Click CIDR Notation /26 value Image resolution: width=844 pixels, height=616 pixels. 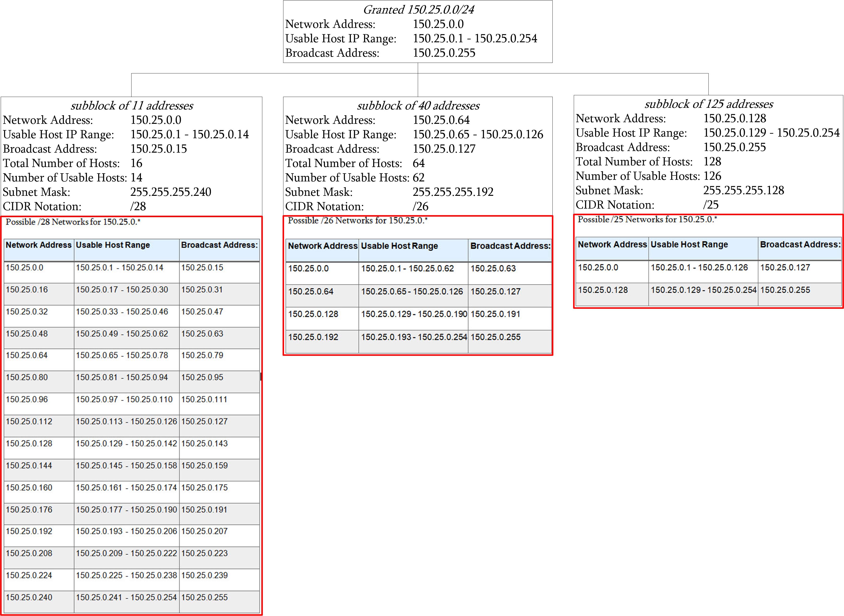point(420,206)
